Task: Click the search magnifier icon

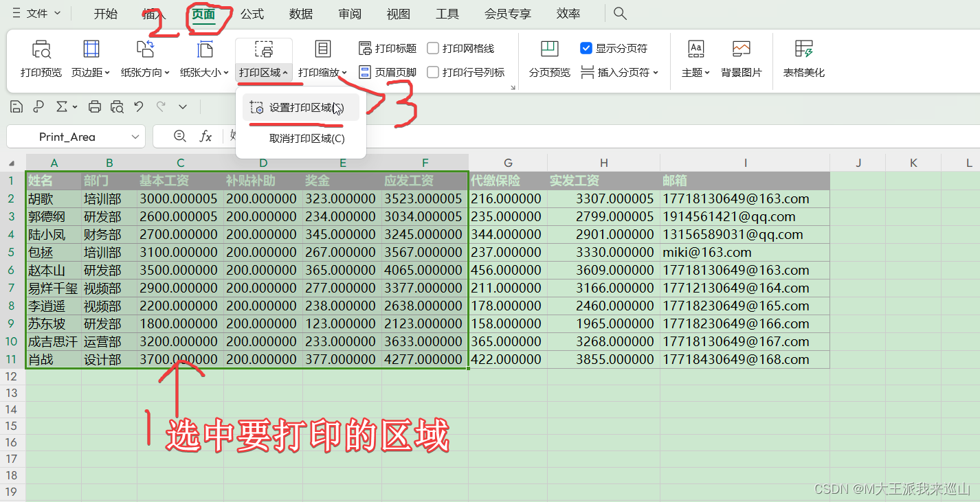Action: [x=620, y=14]
